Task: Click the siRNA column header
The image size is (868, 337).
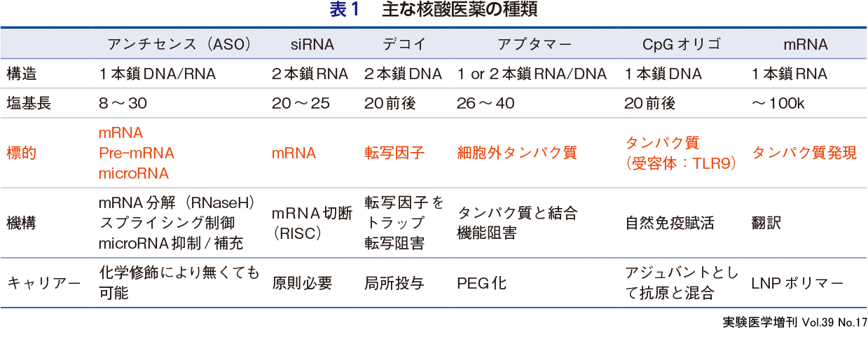Action: [x=312, y=44]
